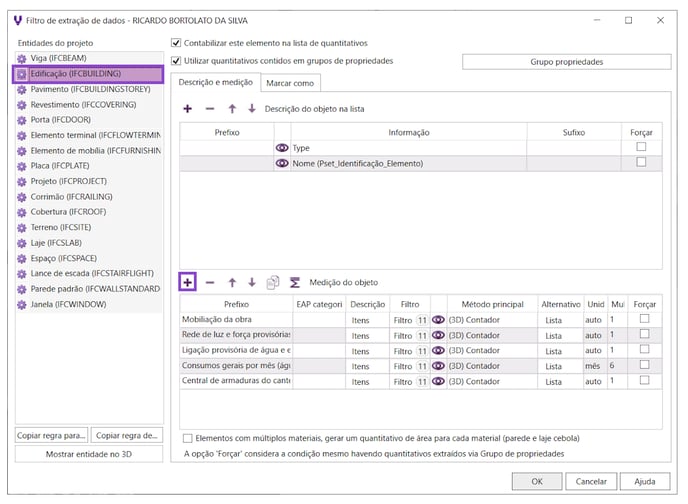
Task: Uncheck Utilizar quantitativos contidos em grupos
Action: [x=176, y=61]
